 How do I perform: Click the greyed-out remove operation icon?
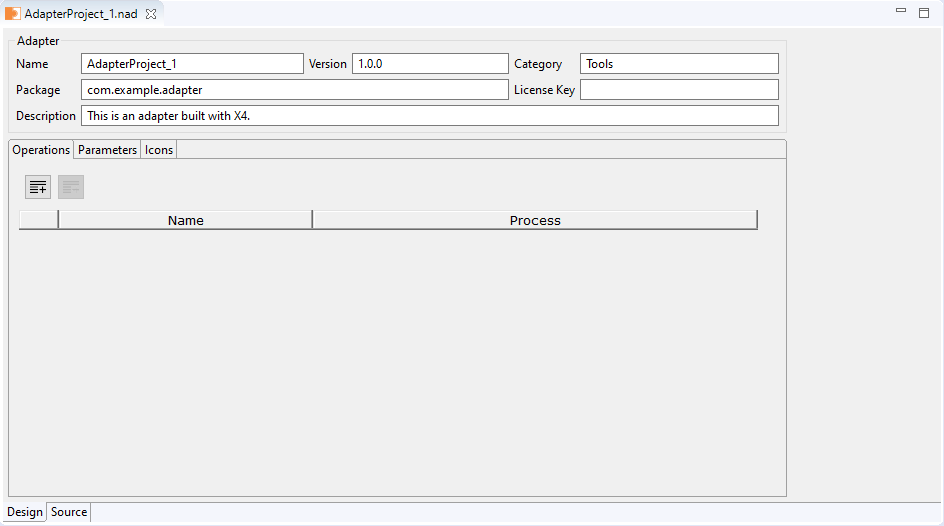pos(71,187)
